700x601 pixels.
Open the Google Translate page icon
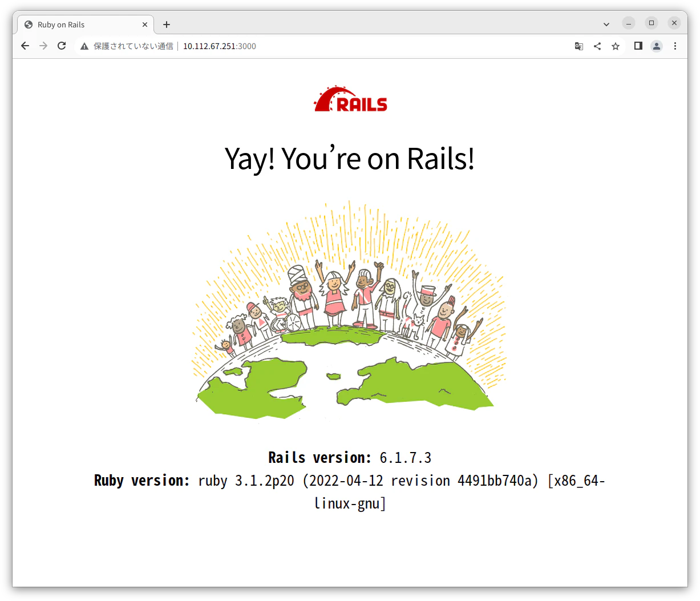coord(579,46)
